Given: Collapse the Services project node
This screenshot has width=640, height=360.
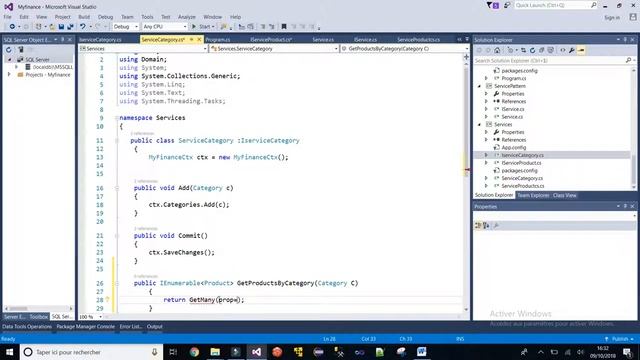Looking at the screenshot, I should point(480,124).
